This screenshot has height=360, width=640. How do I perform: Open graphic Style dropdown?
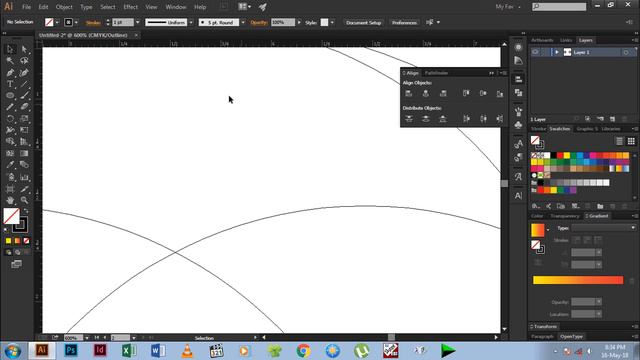[x=332, y=22]
